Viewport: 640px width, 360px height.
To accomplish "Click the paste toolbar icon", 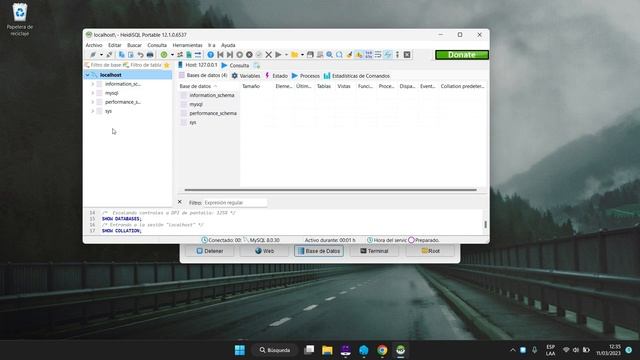I will [x=131, y=55].
